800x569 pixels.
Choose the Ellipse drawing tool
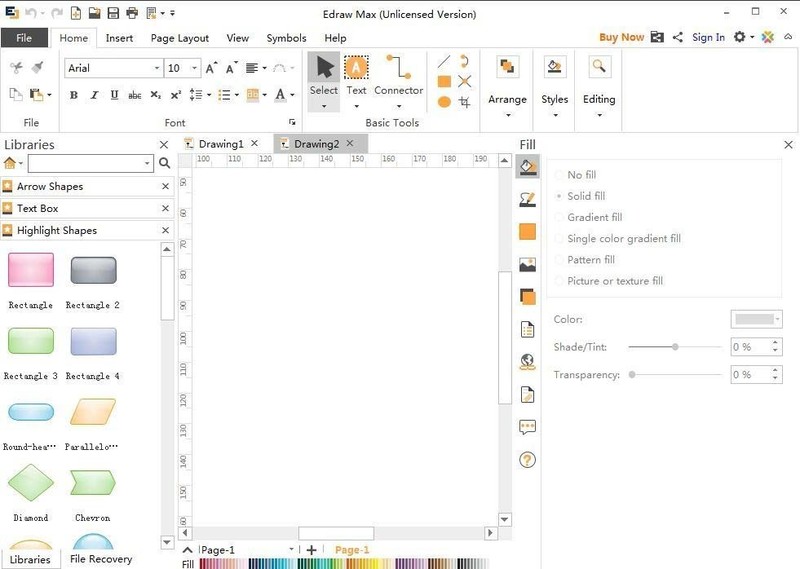point(444,102)
